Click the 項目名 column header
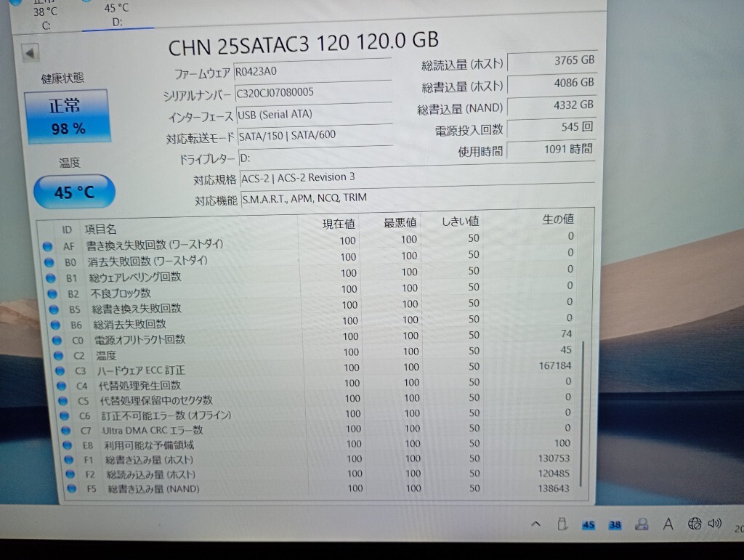Image resolution: width=744 pixels, height=560 pixels. 100,230
